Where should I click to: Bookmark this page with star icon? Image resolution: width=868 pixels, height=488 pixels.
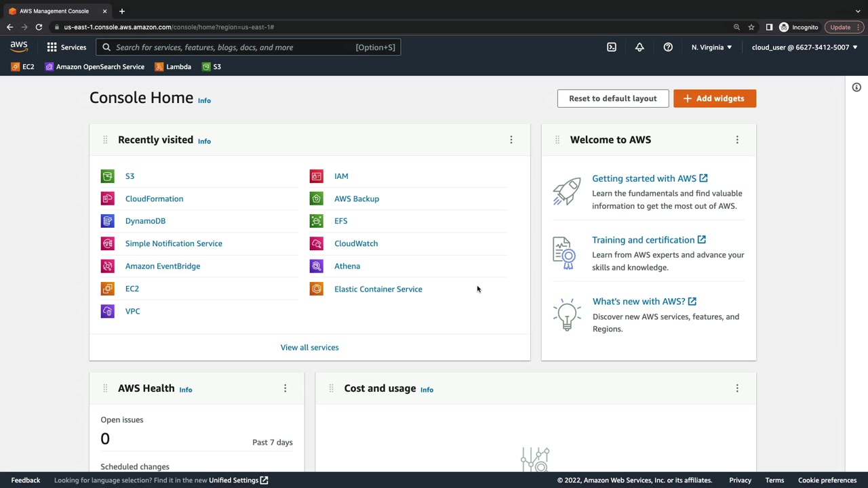(751, 27)
